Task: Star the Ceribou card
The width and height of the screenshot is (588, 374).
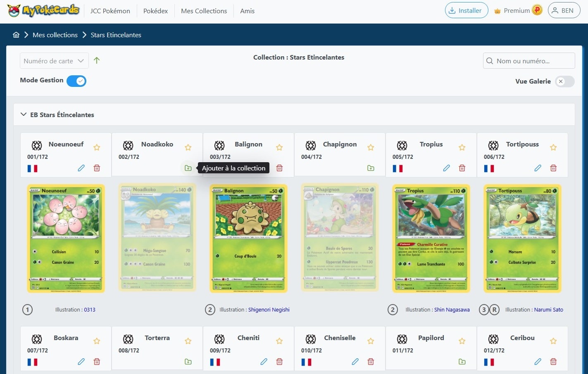Action: click(553, 340)
